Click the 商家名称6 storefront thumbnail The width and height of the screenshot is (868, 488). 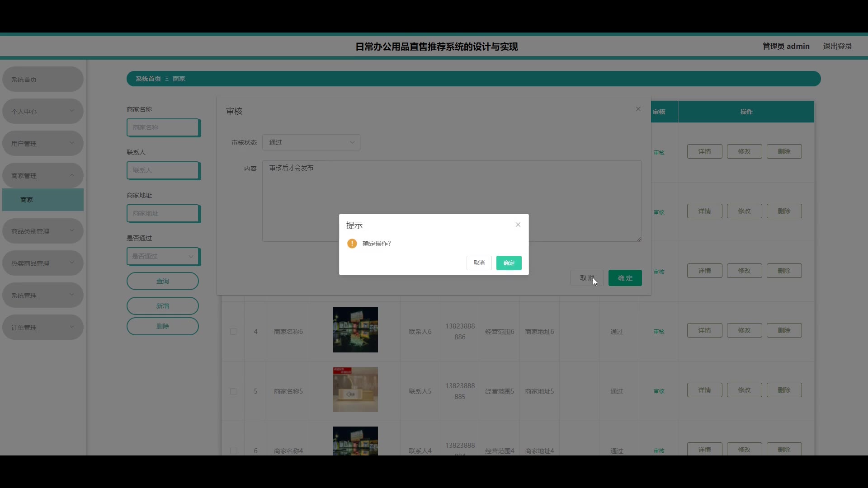355,330
